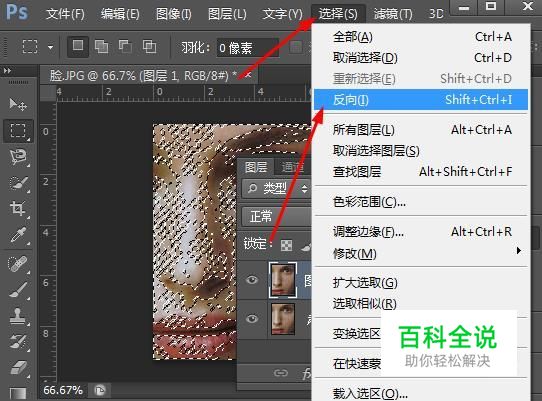Screen dimensions: 542x401
Task: Click the lock transparent pixels icon
Action: click(287, 245)
